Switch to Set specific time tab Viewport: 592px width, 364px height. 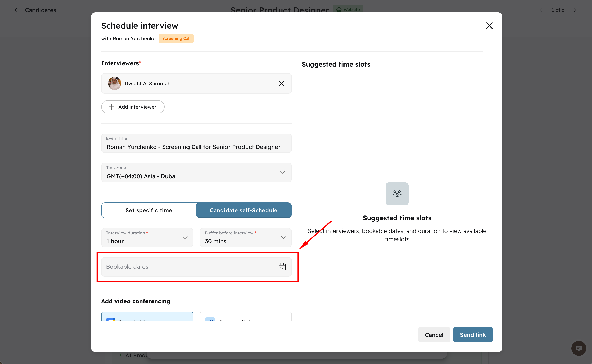click(149, 210)
